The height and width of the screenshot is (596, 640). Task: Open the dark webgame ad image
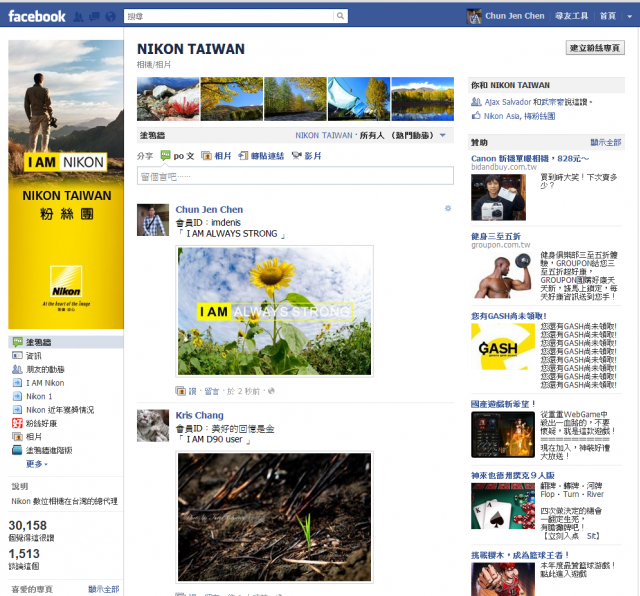[503, 434]
